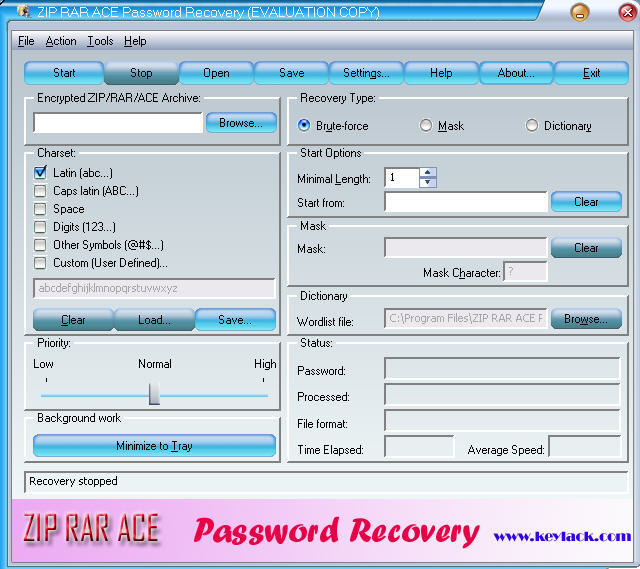This screenshot has height=569, width=640.
Task: Click the Wordlist file path field
Action: (x=466, y=318)
